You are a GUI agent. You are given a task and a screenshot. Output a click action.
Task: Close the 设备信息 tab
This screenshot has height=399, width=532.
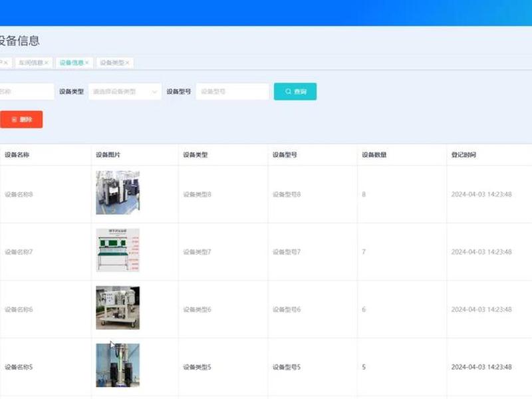(87, 63)
